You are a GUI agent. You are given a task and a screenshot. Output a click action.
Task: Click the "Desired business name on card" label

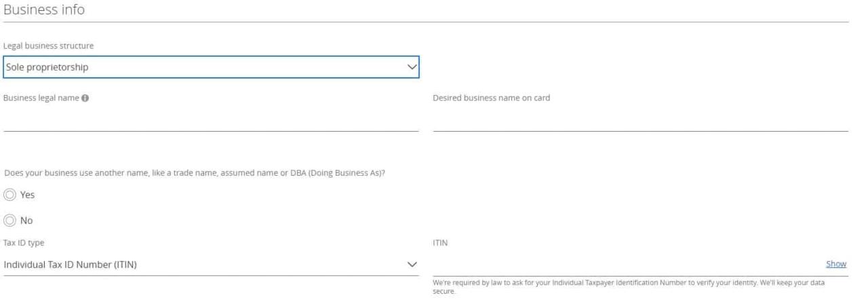[491, 98]
